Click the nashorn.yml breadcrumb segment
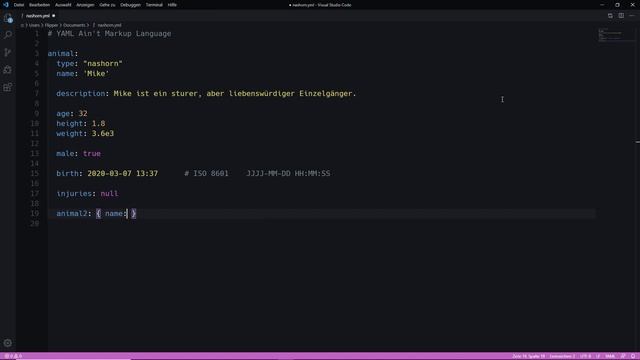This screenshot has height=360, width=640. 109,25
